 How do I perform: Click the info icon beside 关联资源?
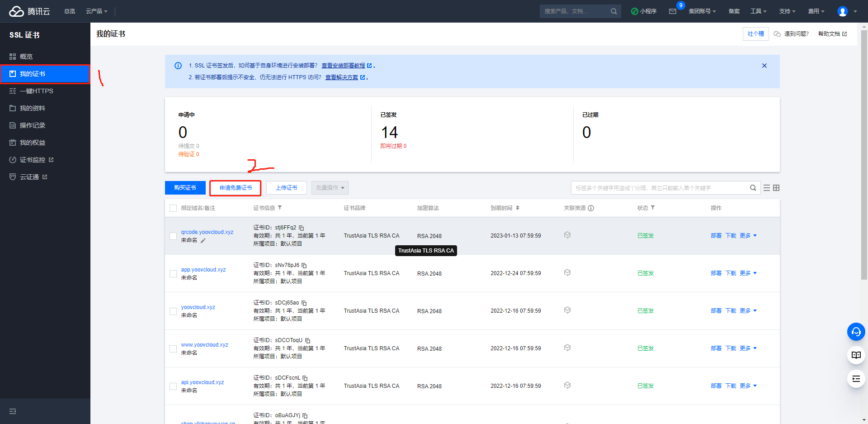(591, 208)
